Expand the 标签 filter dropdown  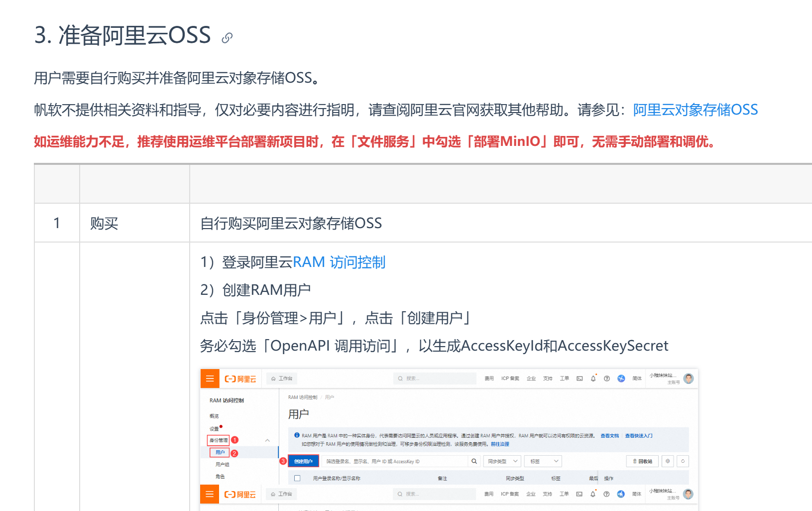543,461
